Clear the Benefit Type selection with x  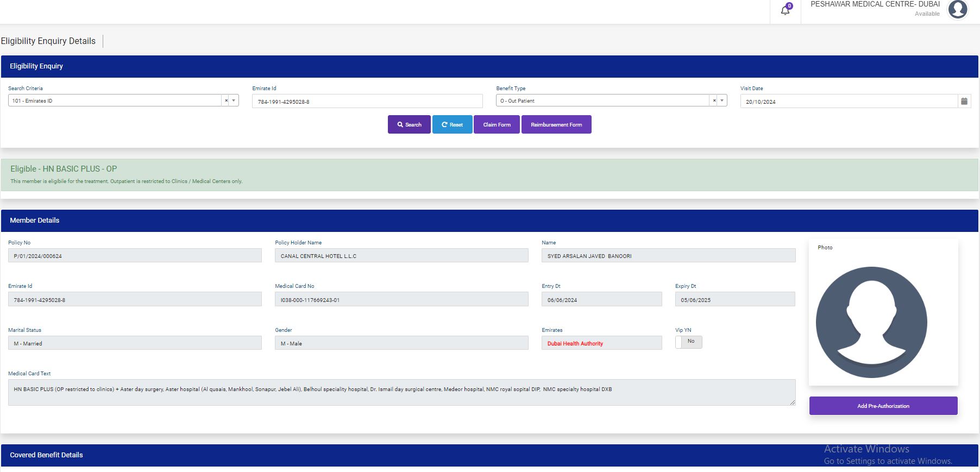(x=714, y=100)
